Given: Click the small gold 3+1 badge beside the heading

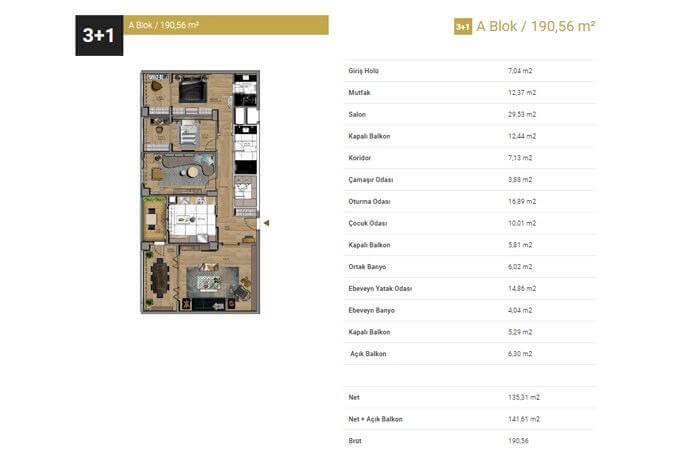Looking at the screenshot, I should tap(462, 27).
